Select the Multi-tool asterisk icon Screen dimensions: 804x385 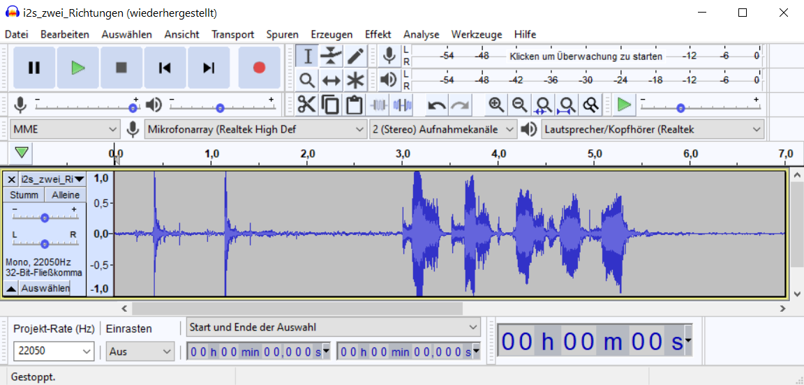point(355,80)
